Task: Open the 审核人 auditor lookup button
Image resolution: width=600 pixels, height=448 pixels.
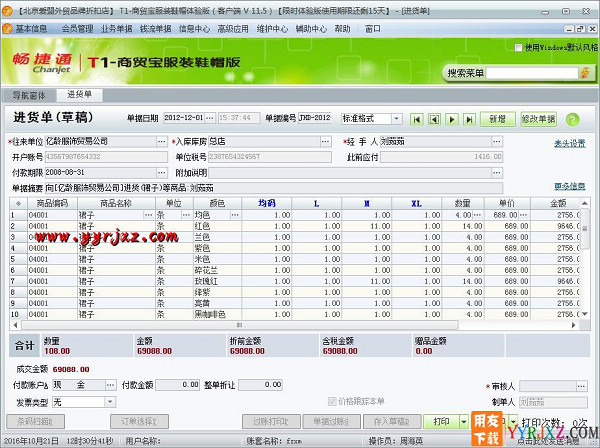Action: 582,386
